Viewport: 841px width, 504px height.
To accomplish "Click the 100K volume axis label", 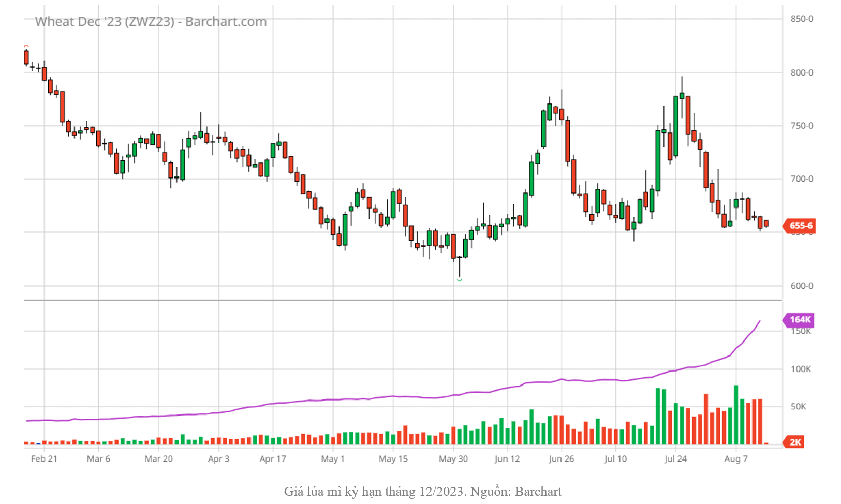I will coord(801,369).
